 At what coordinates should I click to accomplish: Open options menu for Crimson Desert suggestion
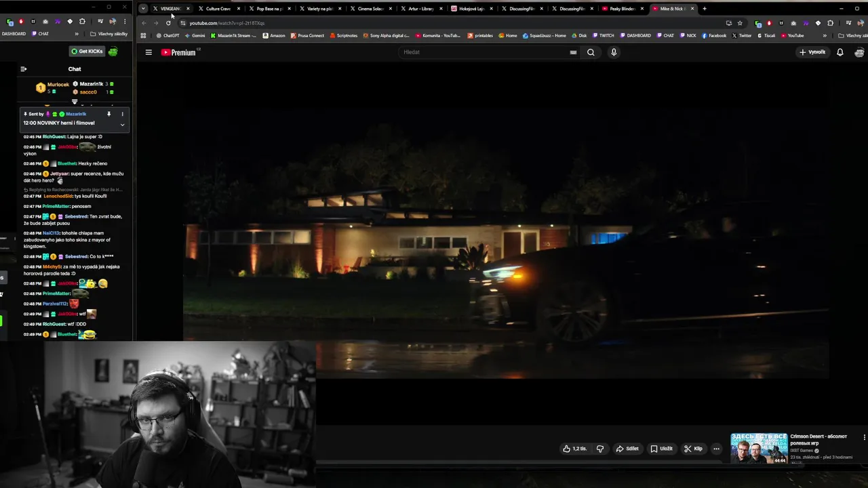[x=864, y=437]
